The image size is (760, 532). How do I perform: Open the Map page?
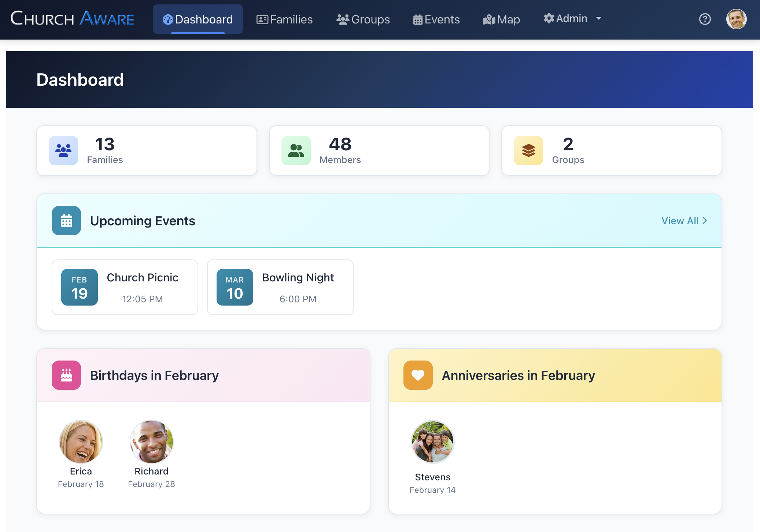click(501, 19)
